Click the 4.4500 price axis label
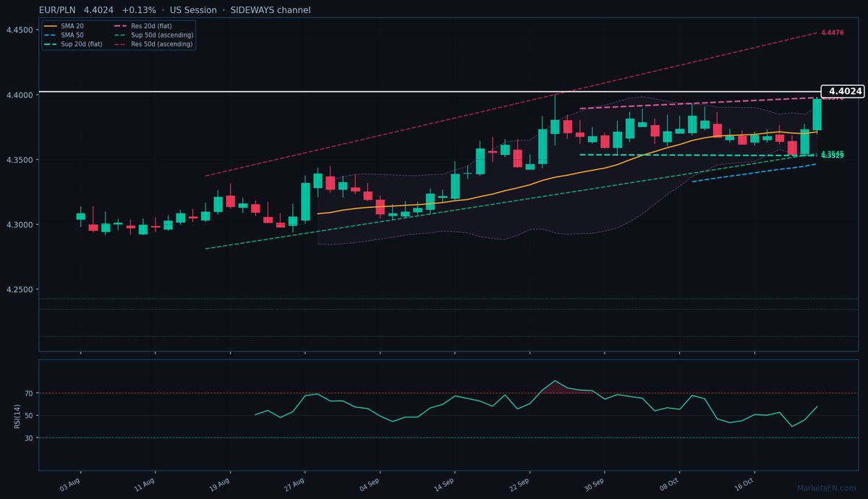Image resolution: width=868 pixels, height=499 pixels. (x=20, y=30)
